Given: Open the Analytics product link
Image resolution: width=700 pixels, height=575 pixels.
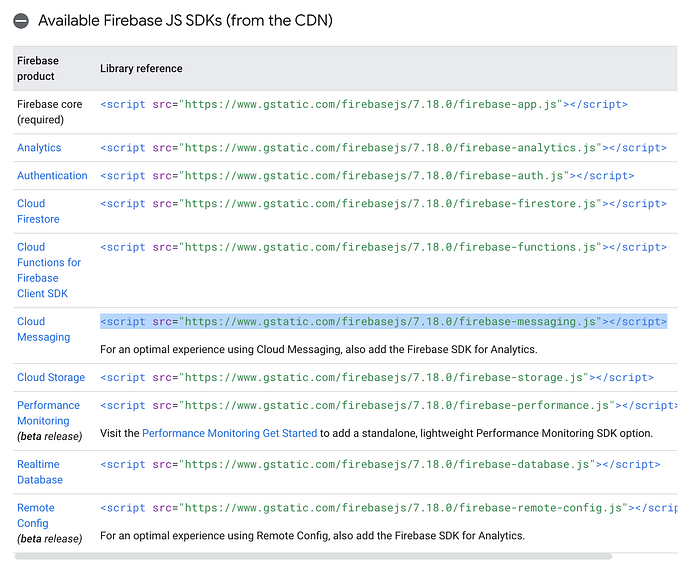Looking at the screenshot, I should (x=39, y=148).
